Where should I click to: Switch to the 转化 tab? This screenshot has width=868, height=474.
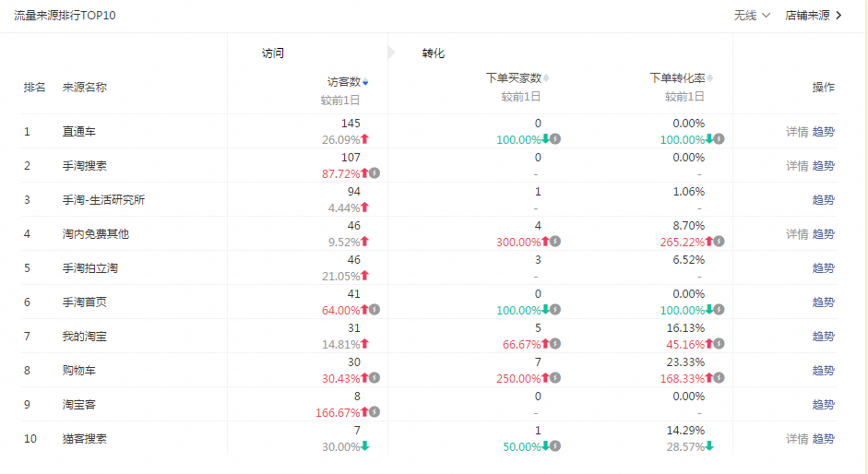coord(433,53)
